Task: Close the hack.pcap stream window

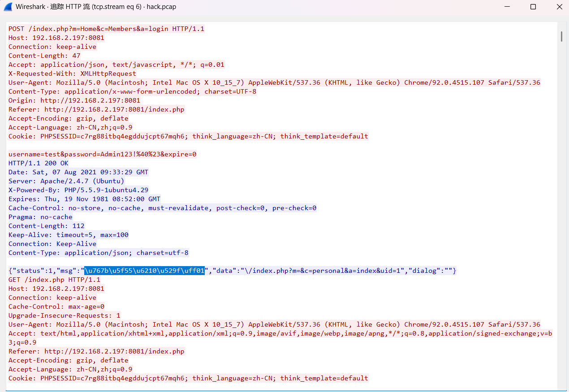Action: [559, 7]
